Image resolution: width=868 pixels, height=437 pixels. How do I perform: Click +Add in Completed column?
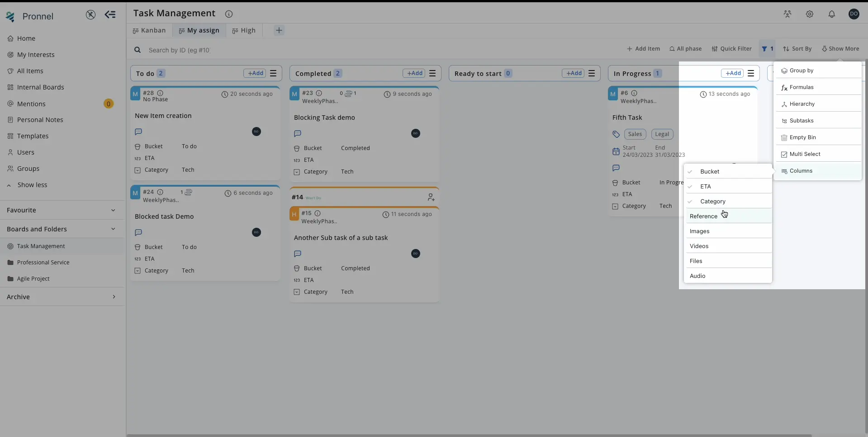coord(414,73)
